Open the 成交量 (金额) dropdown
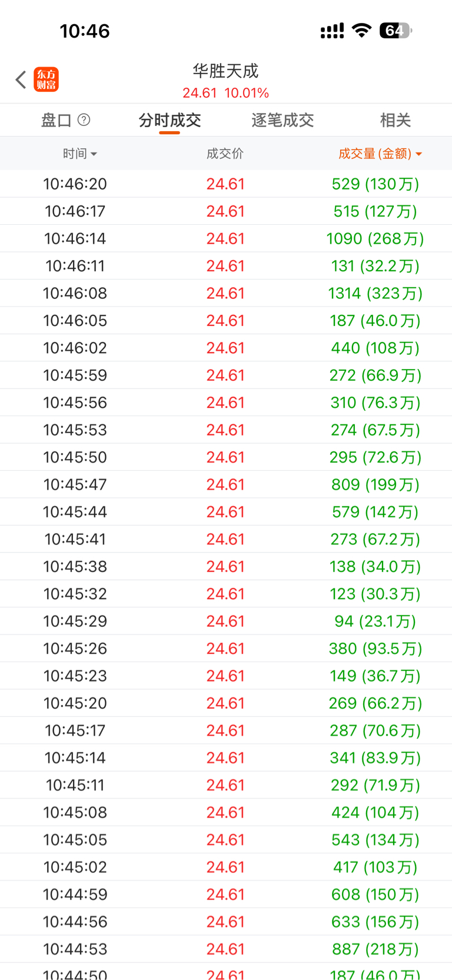 pyautogui.click(x=380, y=154)
